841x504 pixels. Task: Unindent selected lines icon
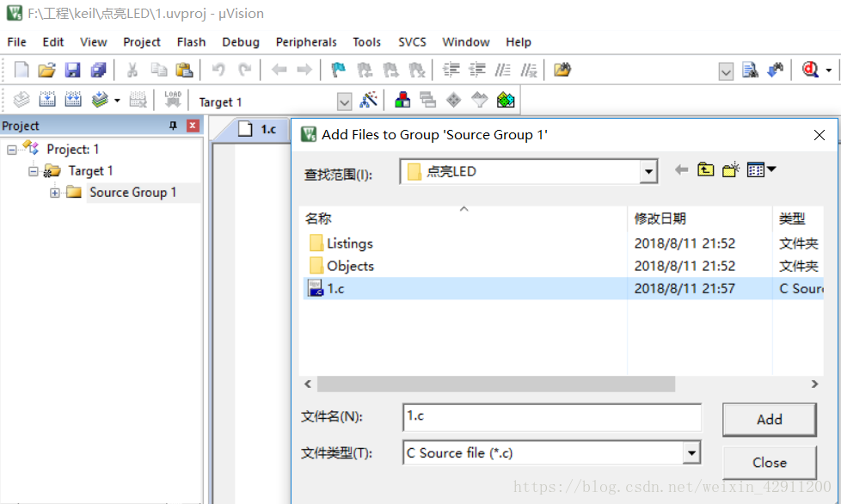[476, 70]
